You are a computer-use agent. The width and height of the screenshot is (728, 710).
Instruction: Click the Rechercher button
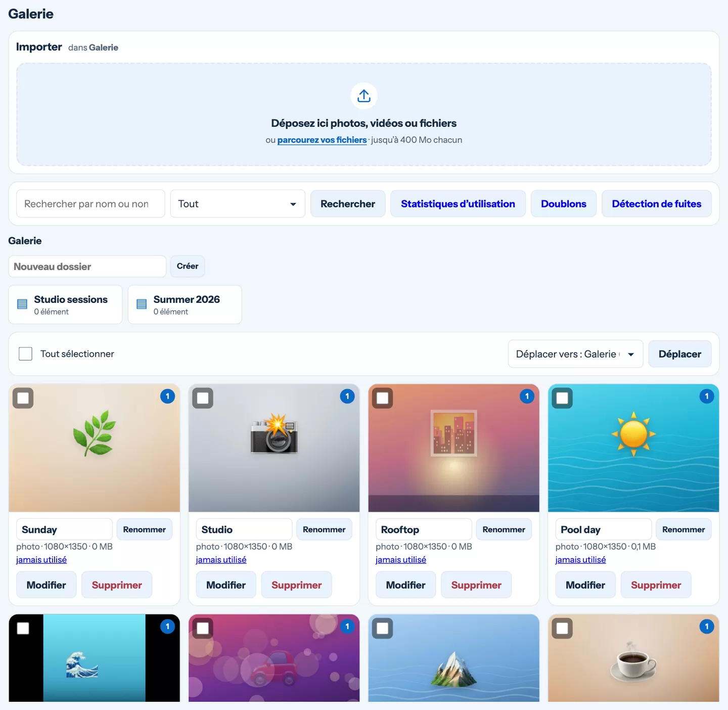(x=348, y=204)
